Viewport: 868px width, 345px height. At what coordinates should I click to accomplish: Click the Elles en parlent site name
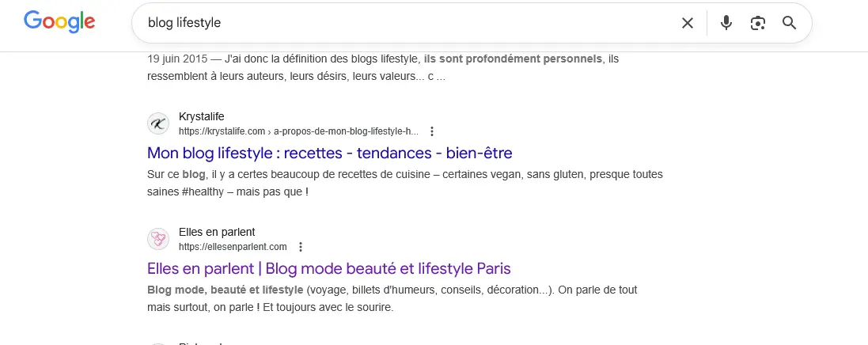point(217,232)
